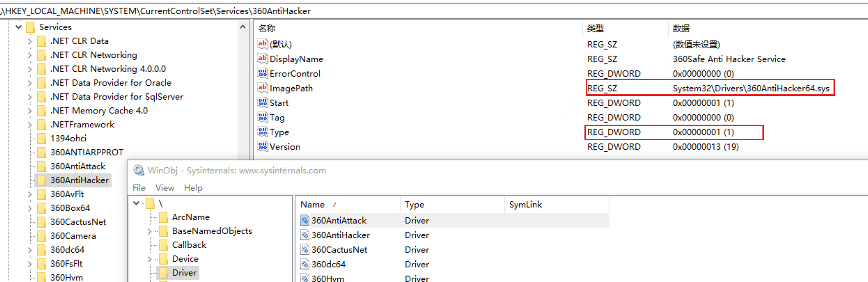The width and height of the screenshot is (868, 282).
Task: Expand the .NET Memory Cache 4.0 key
Action: click(30, 111)
